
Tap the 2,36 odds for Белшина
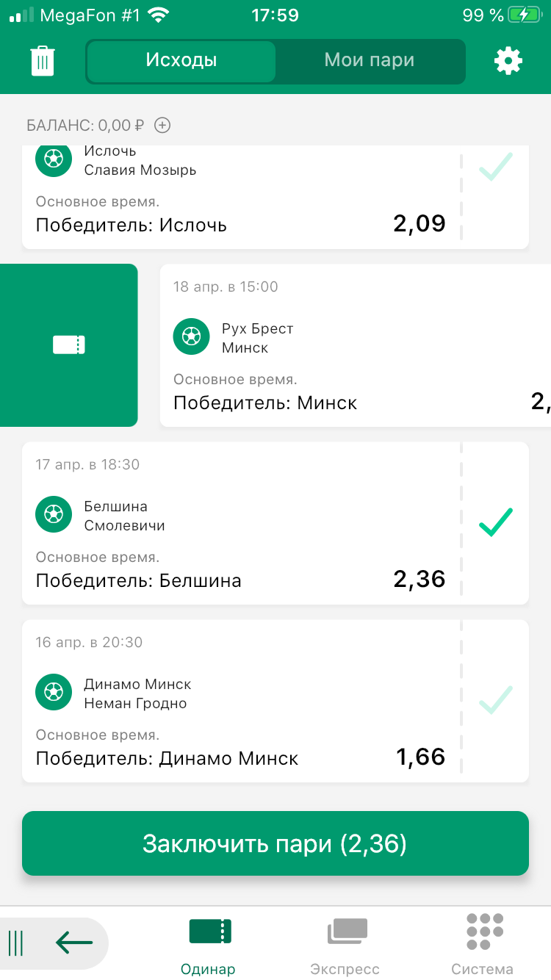419,579
